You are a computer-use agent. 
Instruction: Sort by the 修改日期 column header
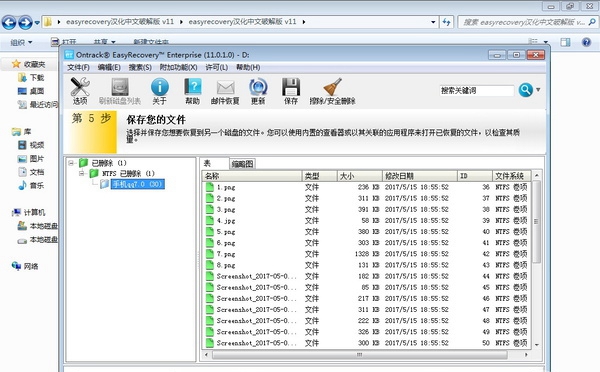(x=420, y=176)
